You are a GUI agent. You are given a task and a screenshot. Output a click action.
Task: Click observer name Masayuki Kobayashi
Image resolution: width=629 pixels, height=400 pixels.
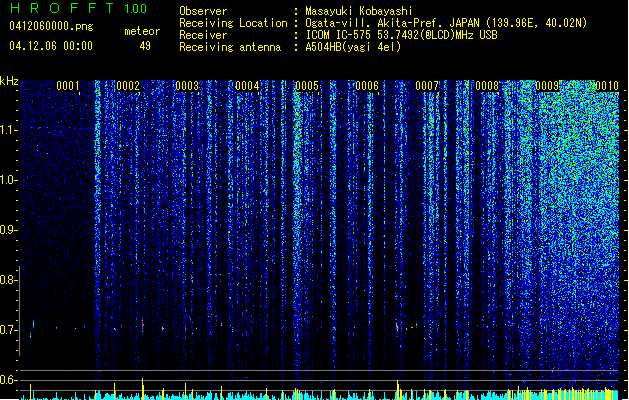359,11
